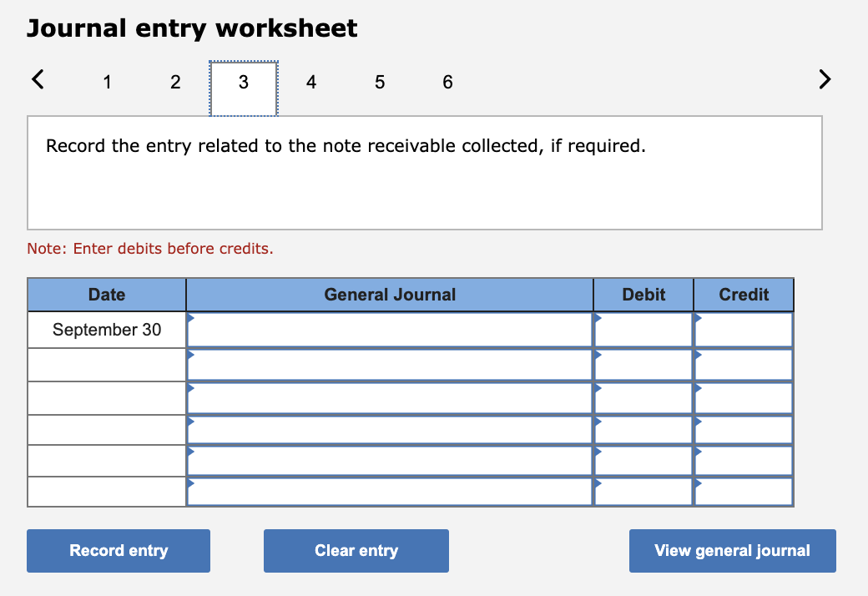Image resolution: width=868 pixels, height=596 pixels.
Task: Click the Clear entry button
Action: click(356, 551)
